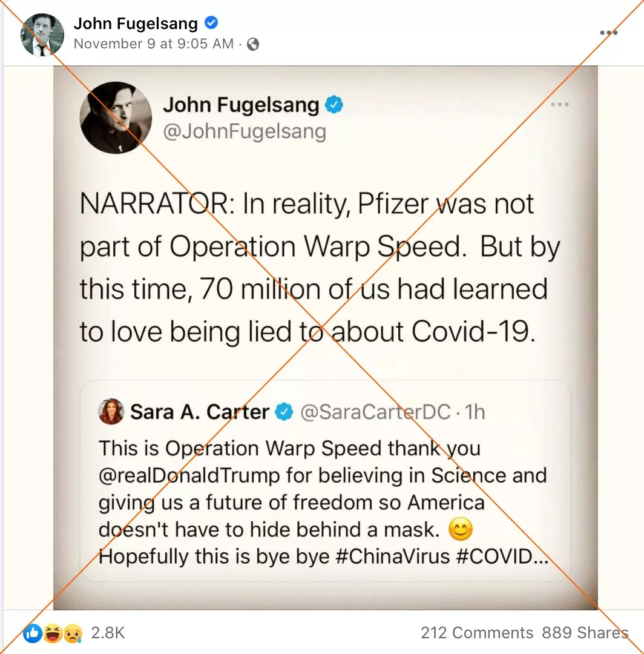Open the tweet's gray three-dot menu
The width and height of the screenshot is (644, 654).
[x=559, y=104]
